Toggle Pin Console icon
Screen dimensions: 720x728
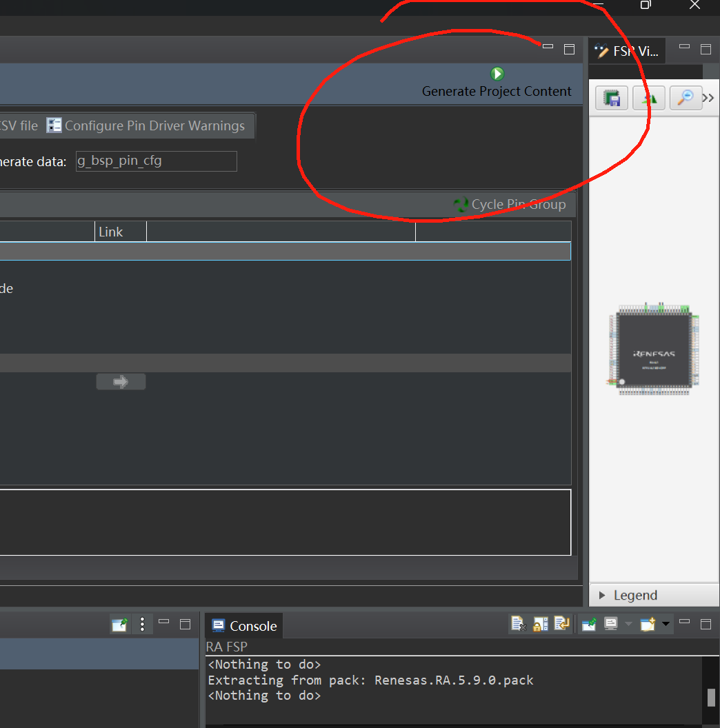588,624
